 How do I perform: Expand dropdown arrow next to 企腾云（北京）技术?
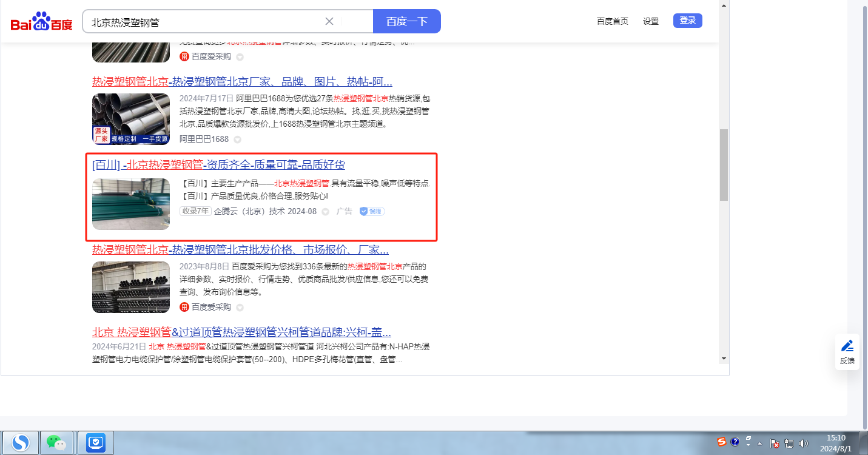[326, 212]
